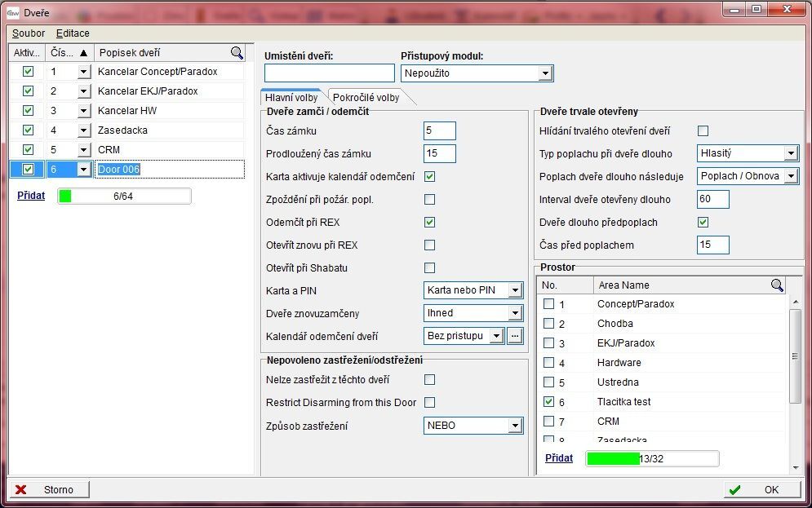Disable the Odemčít při REX checkbox
Screen dimensions: 812x508
[430, 222]
